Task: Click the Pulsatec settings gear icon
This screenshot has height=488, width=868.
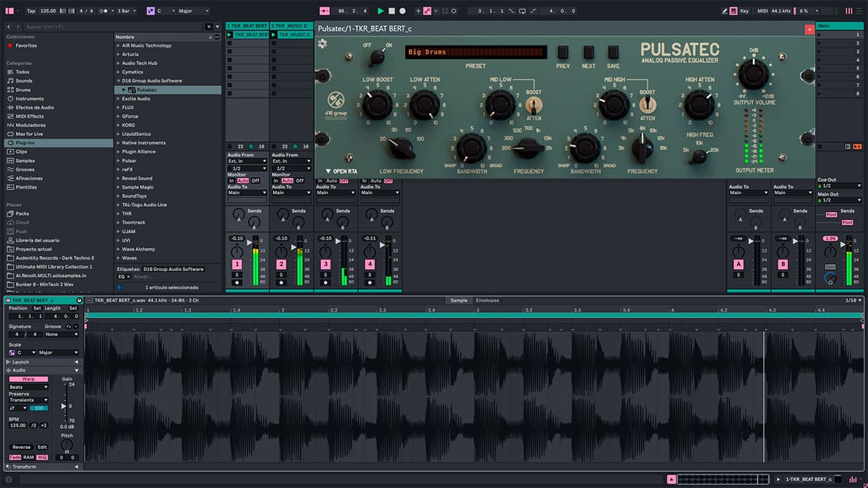Action: pyautogui.click(x=323, y=43)
